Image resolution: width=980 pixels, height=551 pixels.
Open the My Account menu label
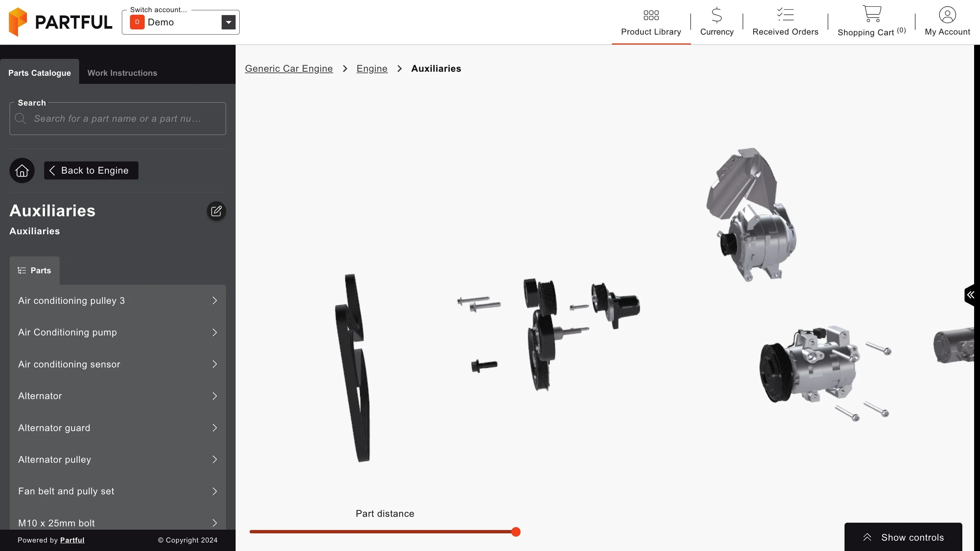coord(947,32)
